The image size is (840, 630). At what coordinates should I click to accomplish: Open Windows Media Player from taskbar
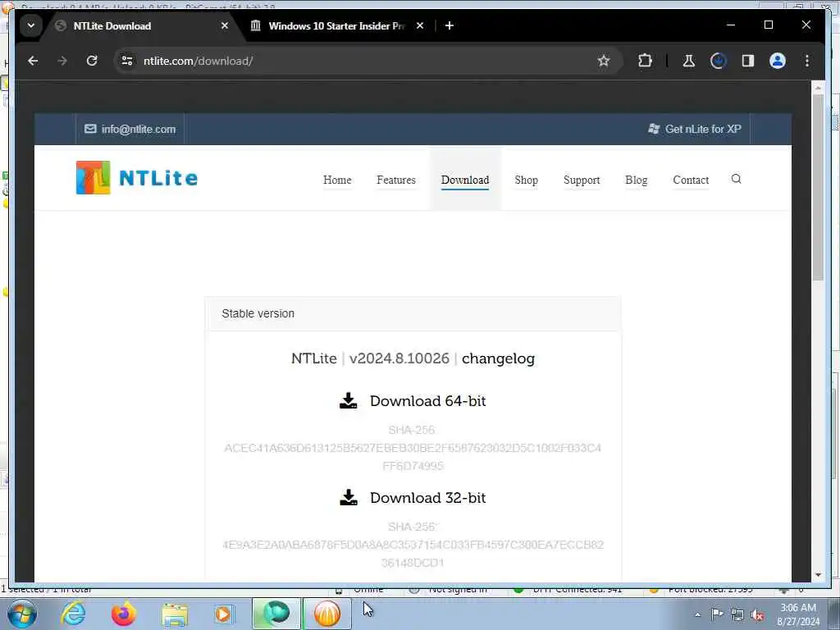(x=224, y=614)
